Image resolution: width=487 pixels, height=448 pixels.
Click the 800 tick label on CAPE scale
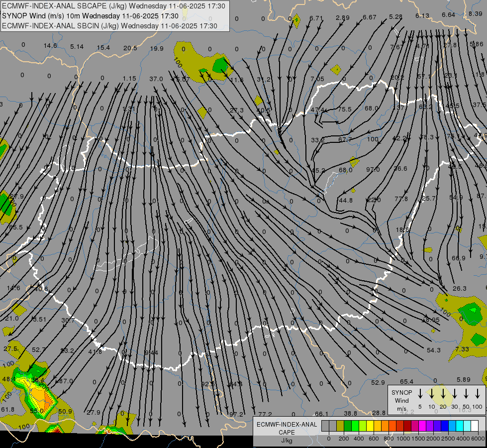(389, 439)
